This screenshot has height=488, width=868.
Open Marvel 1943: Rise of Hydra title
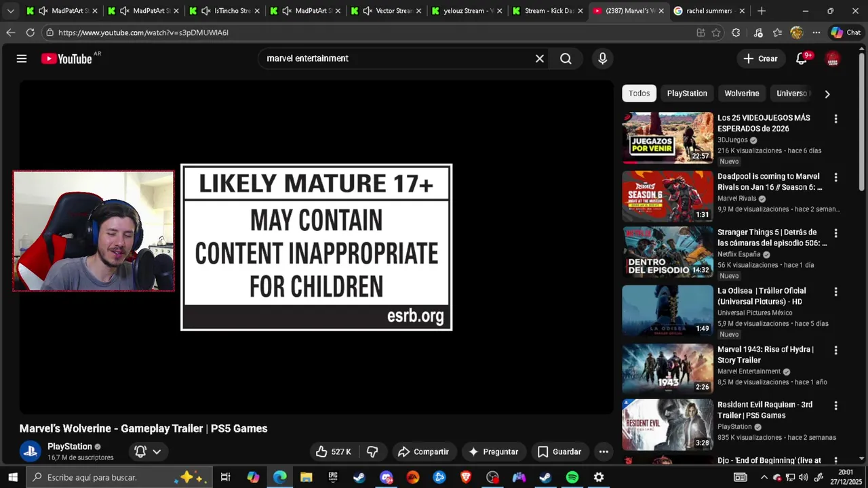[766, 354]
